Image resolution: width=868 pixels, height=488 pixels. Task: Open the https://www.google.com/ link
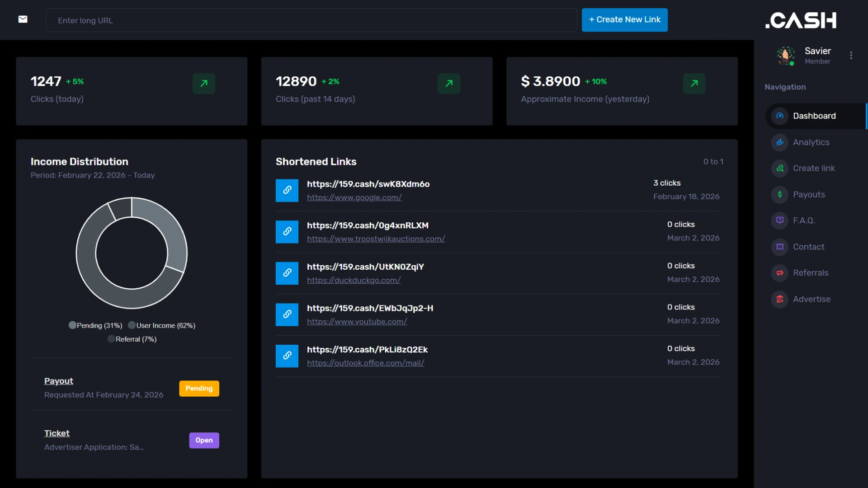click(354, 197)
